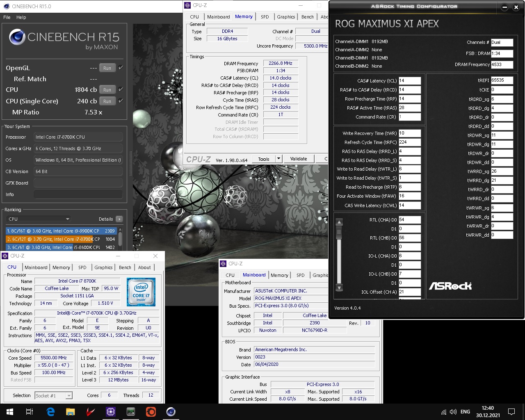The height and width of the screenshot is (420, 525).
Task: Open the Windows Start menu
Action: pyautogui.click(x=10, y=412)
